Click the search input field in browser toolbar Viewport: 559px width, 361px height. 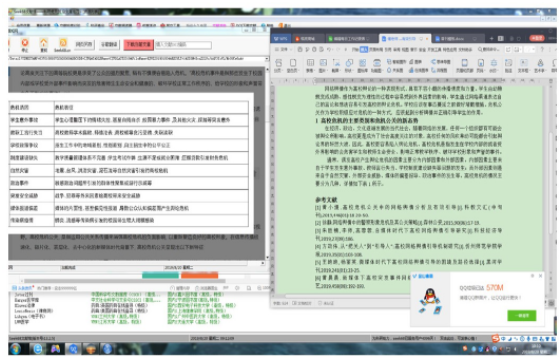pos(183,45)
